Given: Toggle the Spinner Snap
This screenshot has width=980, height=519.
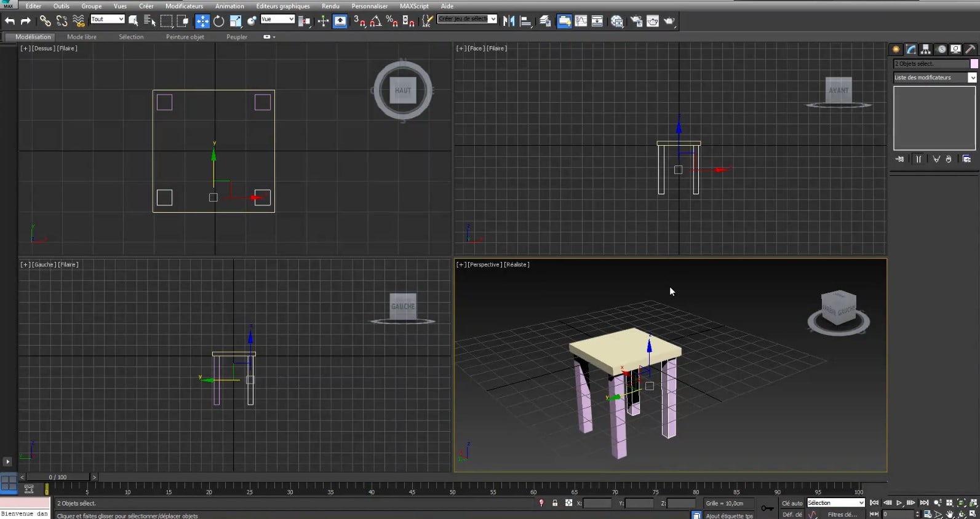Looking at the screenshot, I should (408, 21).
